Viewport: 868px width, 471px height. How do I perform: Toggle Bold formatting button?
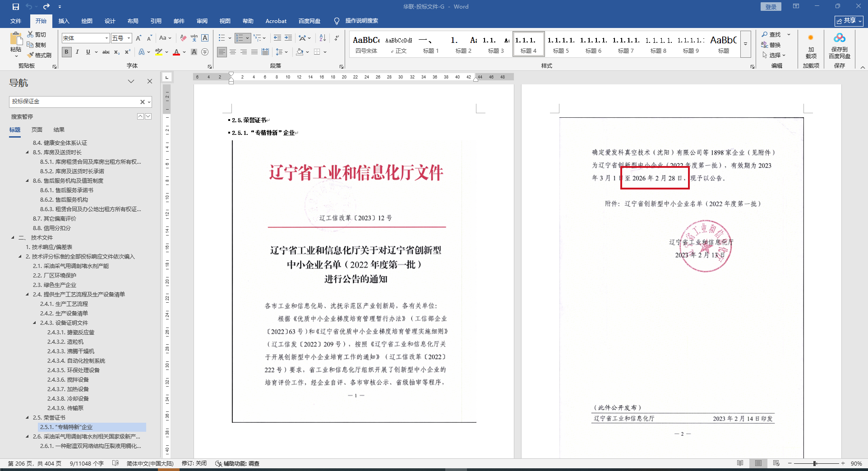click(x=67, y=52)
